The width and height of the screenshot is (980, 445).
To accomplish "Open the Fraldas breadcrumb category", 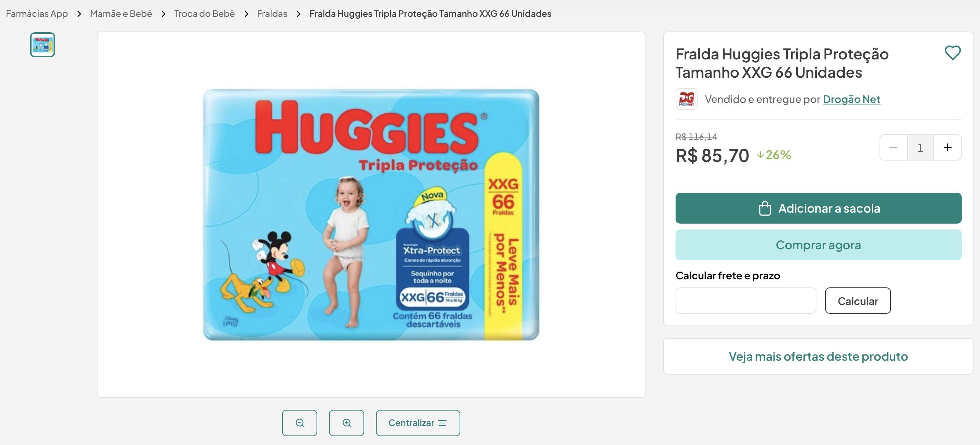I will (x=272, y=14).
